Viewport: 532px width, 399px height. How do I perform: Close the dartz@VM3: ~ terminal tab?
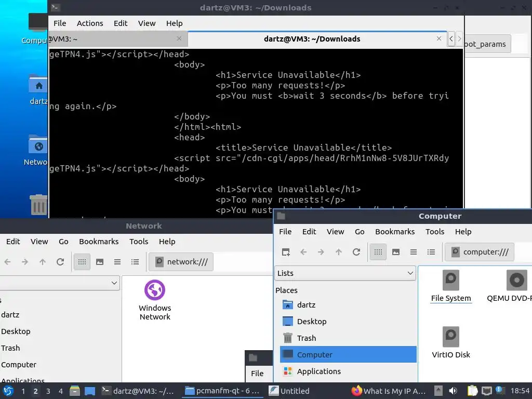179,38
